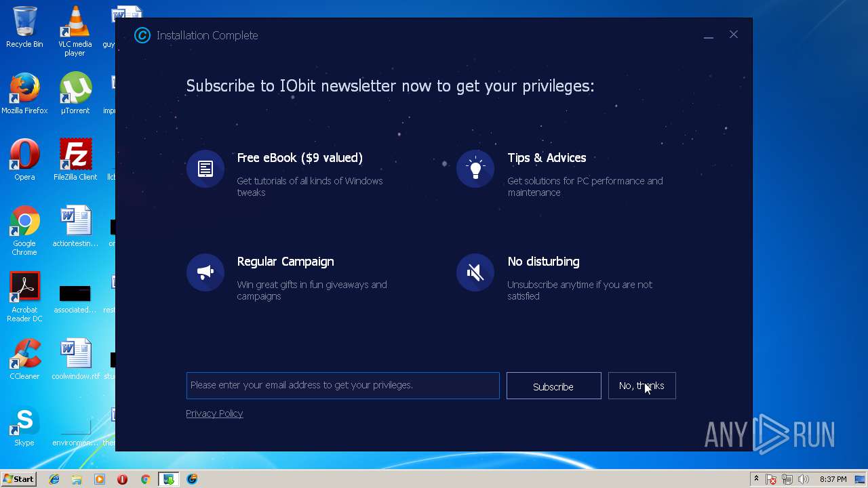Click the Regular Campaign megaphone icon
This screenshot has width=868, height=488.
pyautogui.click(x=205, y=272)
